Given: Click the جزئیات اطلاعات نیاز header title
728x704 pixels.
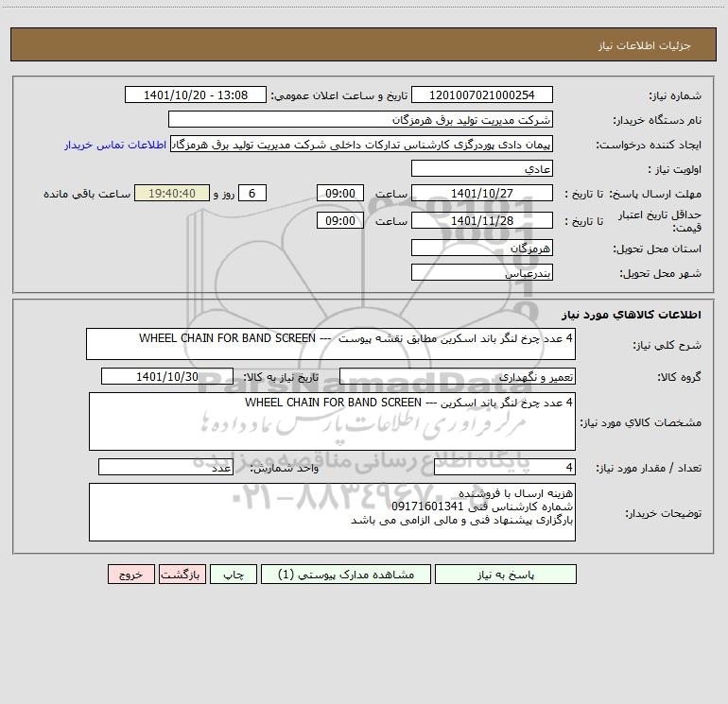Looking at the screenshot, I should (x=645, y=45).
